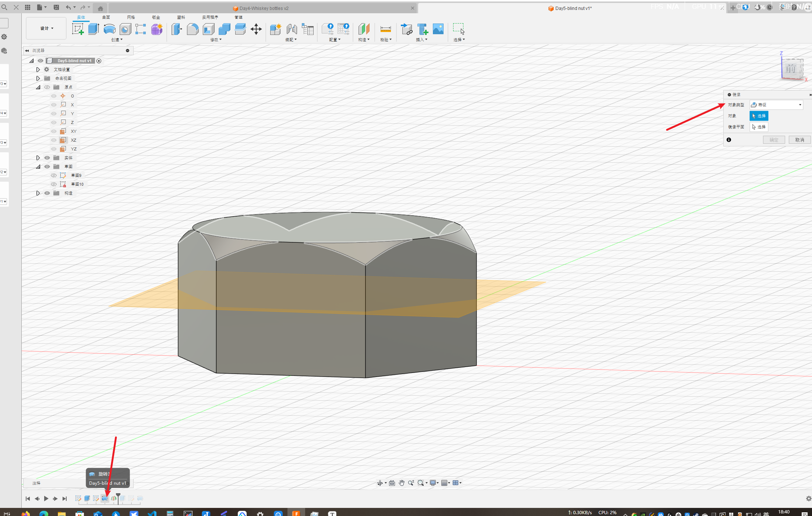The image size is (812, 516).
Task: Toggle visibility of XY origin plane
Action: point(54,131)
